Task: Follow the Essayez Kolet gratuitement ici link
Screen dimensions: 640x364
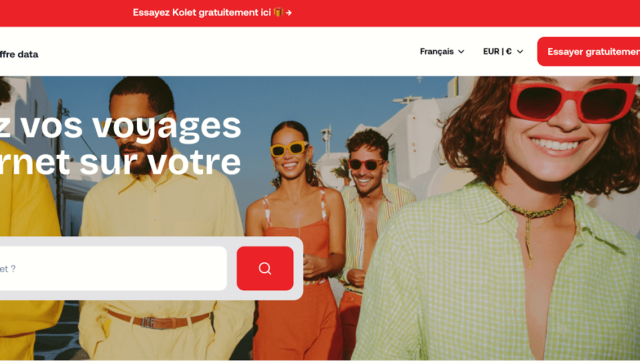Action: [x=202, y=12]
